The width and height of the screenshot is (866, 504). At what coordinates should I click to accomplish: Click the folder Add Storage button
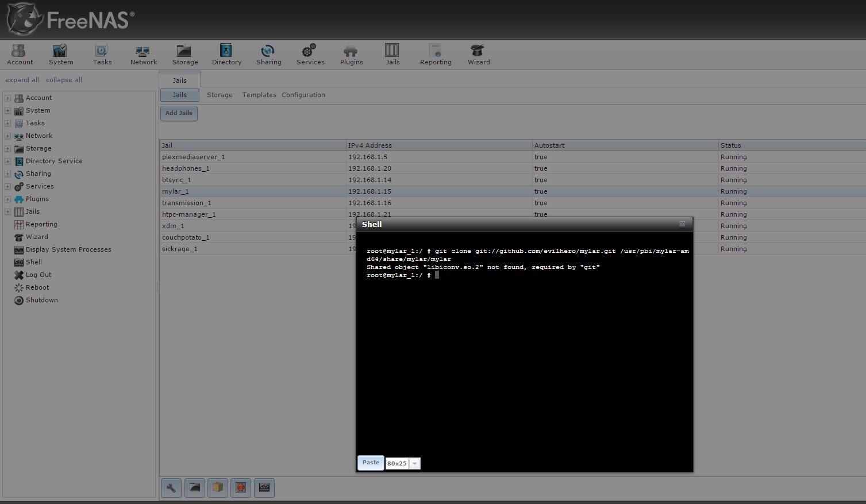[x=195, y=488]
